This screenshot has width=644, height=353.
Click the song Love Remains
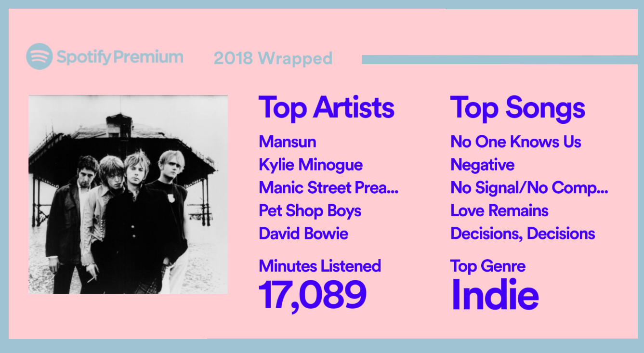pos(499,210)
